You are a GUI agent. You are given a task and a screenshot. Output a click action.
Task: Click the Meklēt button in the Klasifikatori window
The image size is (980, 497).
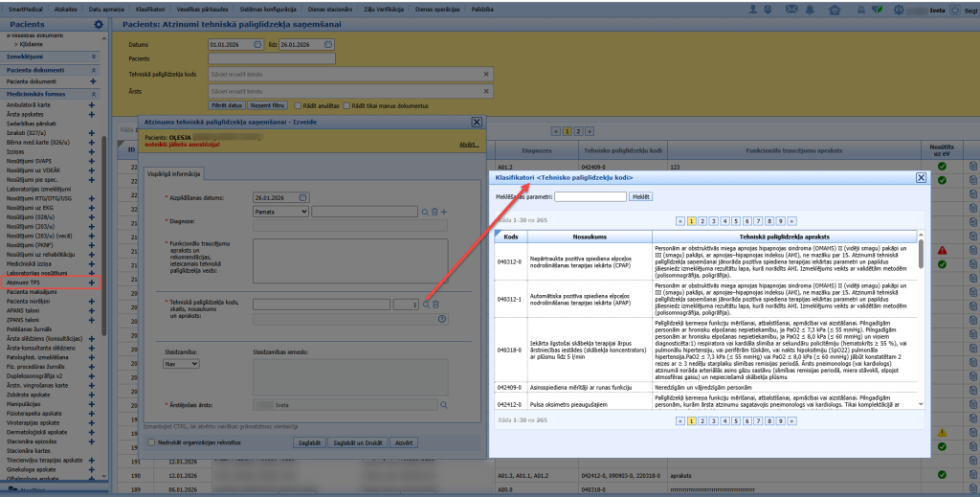coord(640,196)
